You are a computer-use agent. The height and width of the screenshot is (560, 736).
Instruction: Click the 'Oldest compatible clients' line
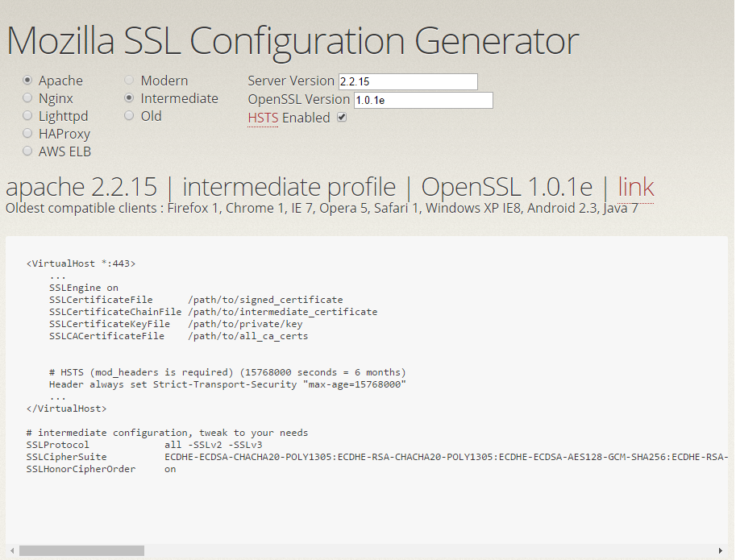pos(322,208)
